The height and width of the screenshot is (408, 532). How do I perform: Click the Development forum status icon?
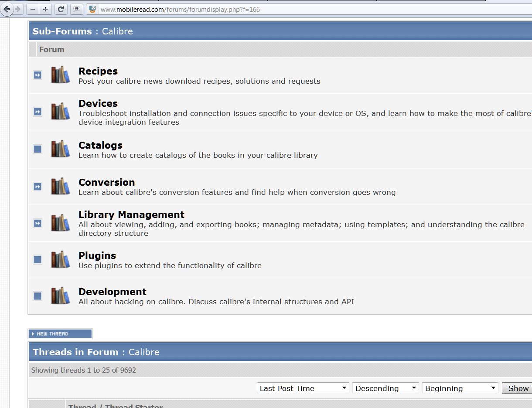(38, 296)
